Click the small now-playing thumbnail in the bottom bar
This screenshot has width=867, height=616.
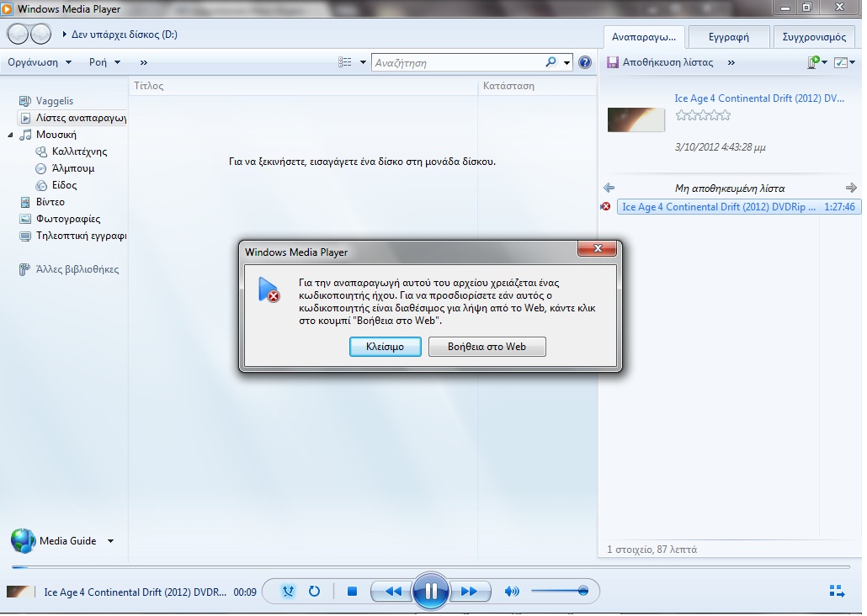point(20,592)
